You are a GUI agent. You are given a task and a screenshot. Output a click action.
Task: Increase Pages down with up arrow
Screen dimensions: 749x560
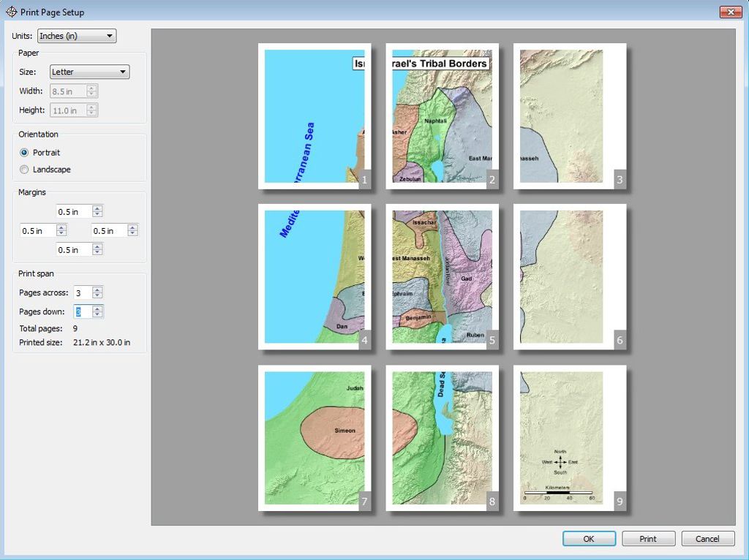point(97,309)
